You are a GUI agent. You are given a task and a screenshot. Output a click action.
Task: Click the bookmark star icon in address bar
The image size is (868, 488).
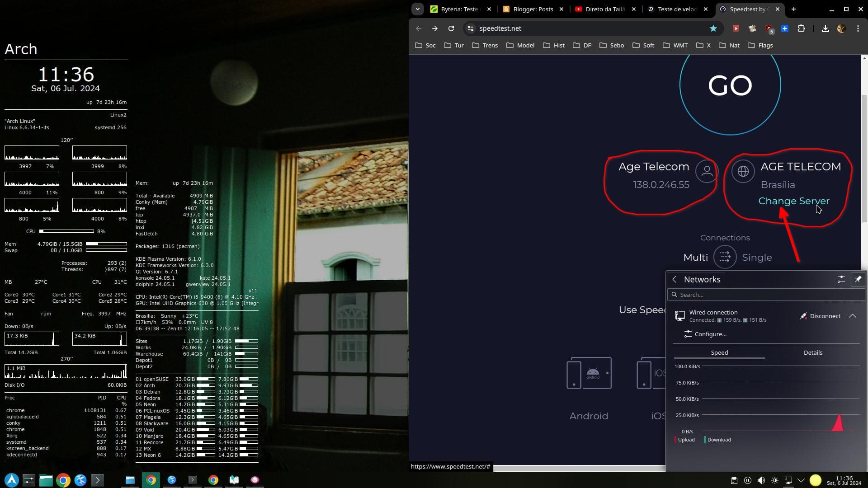point(713,28)
